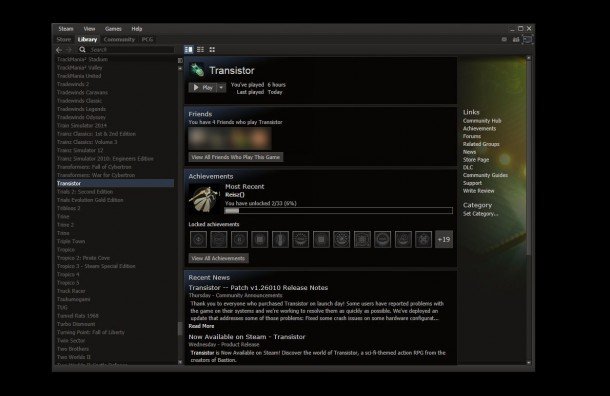Open the Write Review link
Screen dimensions: 610x396
pos(479,191)
